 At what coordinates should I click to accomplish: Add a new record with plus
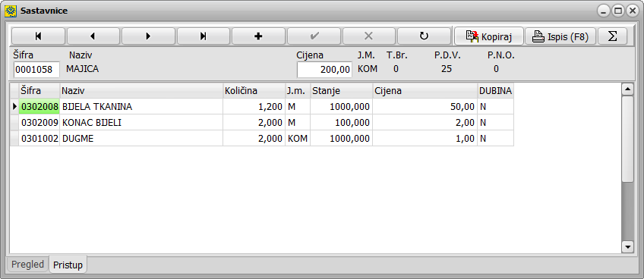(258, 36)
